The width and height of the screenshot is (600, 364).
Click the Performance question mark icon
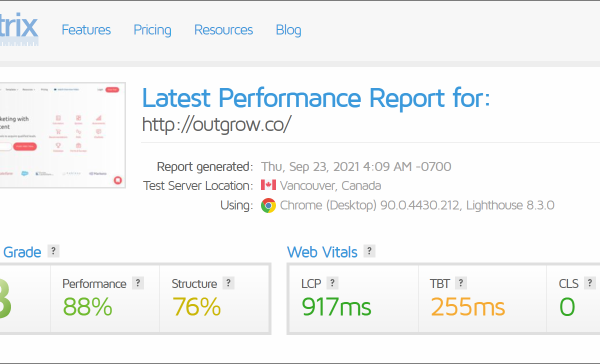138,283
